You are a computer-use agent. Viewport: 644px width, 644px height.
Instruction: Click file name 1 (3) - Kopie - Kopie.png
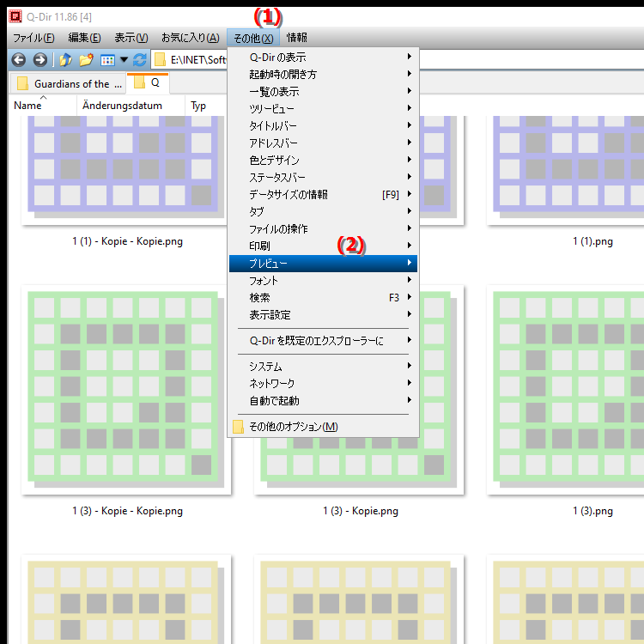(127, 511)
